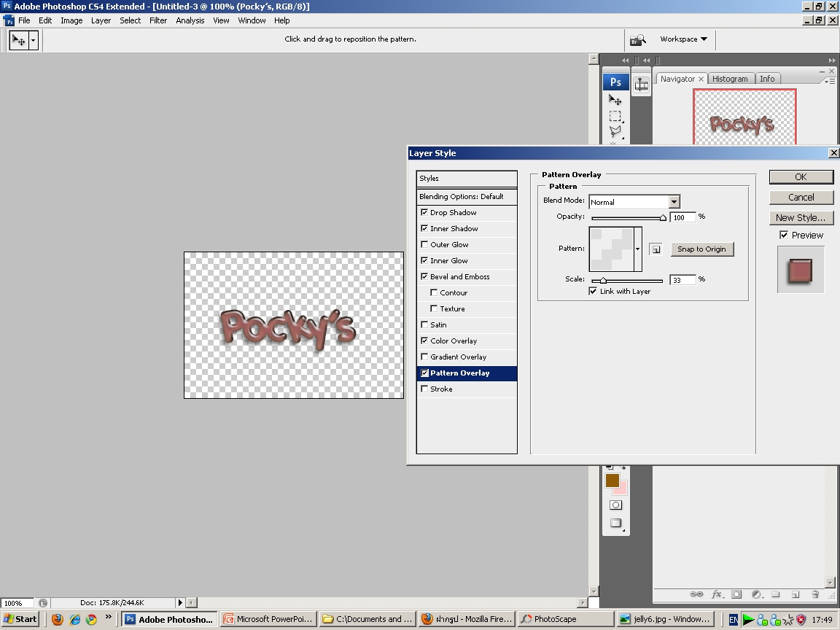Launch Adobe Bridge from options bar
Viewport: 840px width, 630px height.
pyautogui.click(x=637, y=39)
